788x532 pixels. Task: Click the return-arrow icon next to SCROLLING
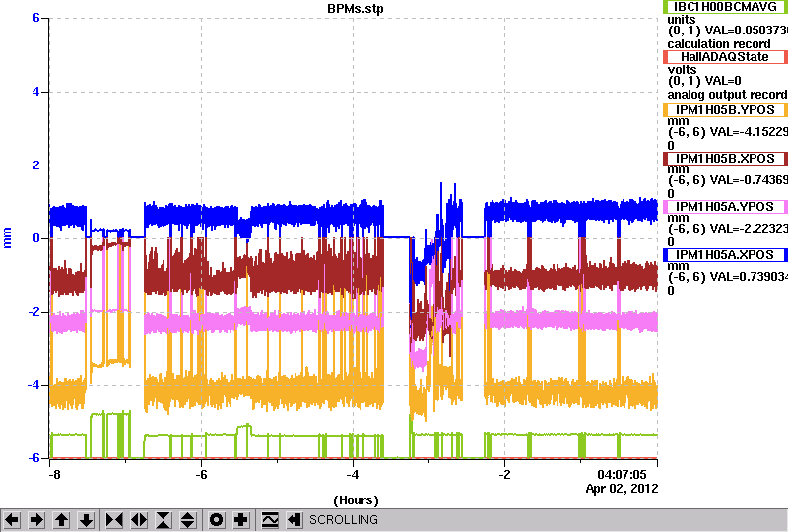point(295,520)
